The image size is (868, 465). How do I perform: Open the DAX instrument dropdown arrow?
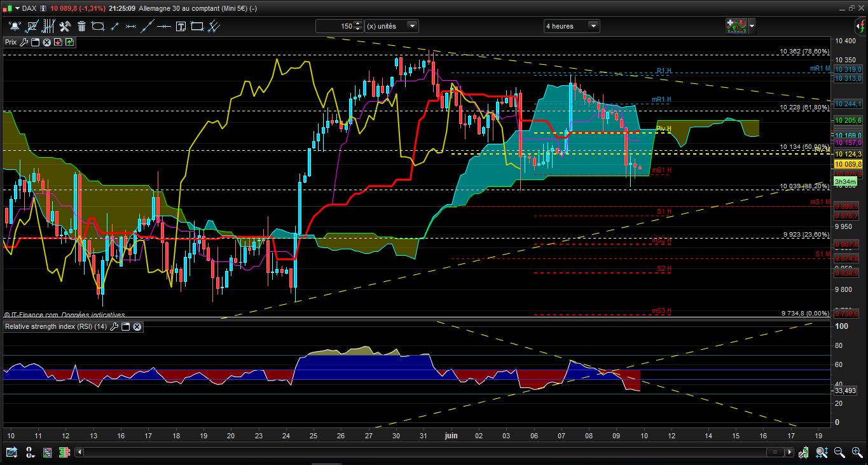(17, 8)
